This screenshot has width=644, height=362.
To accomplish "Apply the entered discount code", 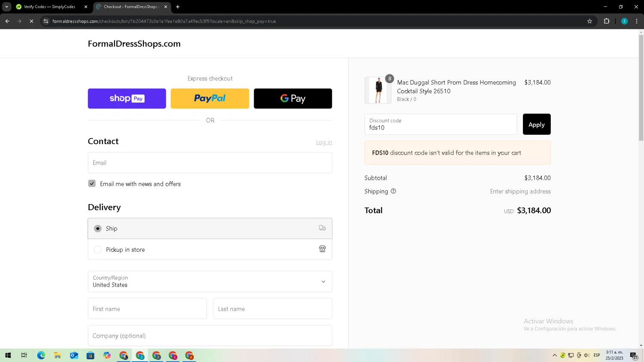I will click(x=537, y=124).
